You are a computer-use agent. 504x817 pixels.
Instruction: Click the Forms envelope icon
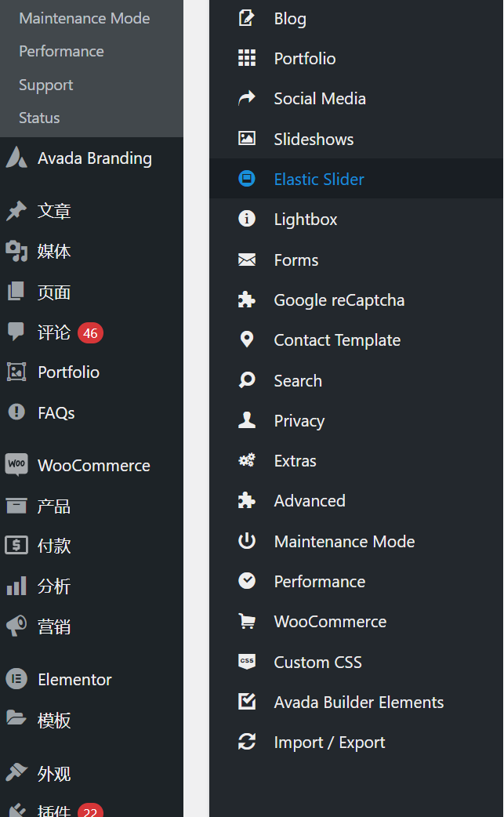pyautogui.click(x=247, y=260)
